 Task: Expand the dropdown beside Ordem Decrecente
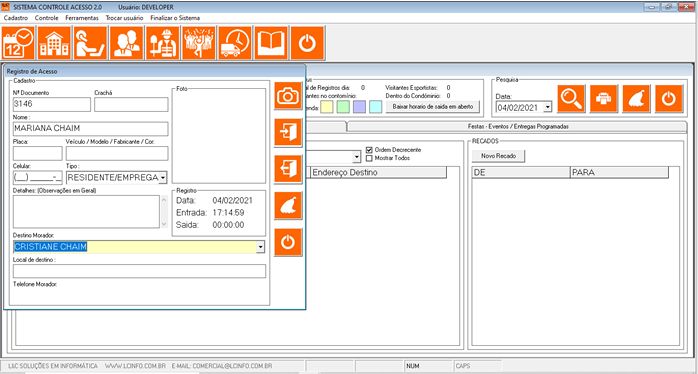(357, 157)
